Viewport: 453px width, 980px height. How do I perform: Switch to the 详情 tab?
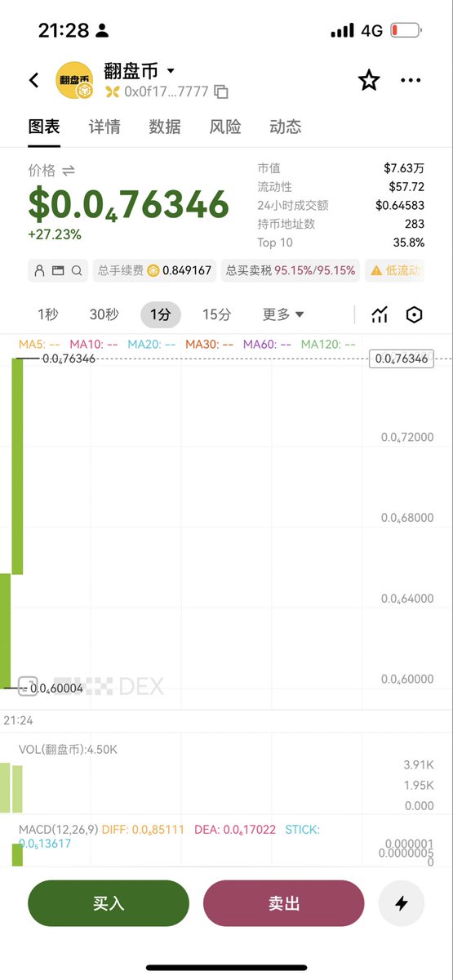point(104,127)
